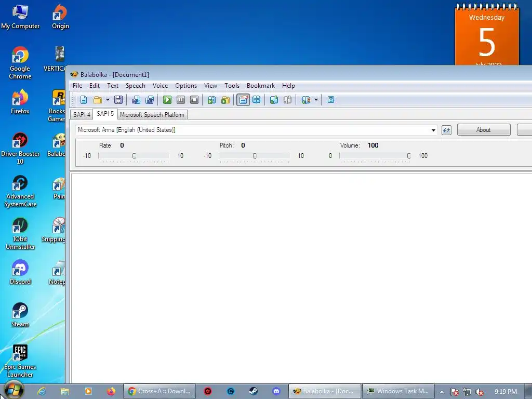The image size is (532, 399).
Task: Select Google Chrome desktop shortcut
Action: [x=20, y=63]
